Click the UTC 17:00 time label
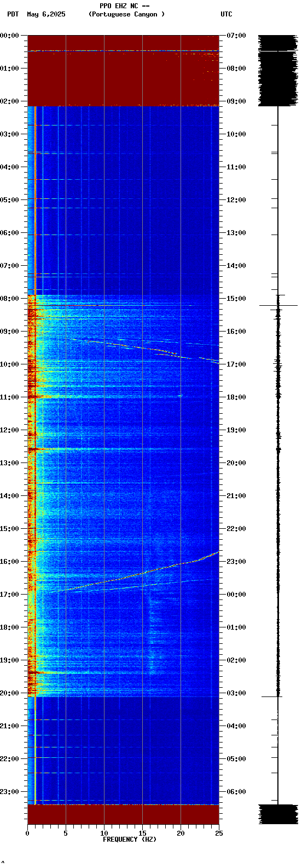This screenshot has width=302, height=868. (x=236, y=364)
